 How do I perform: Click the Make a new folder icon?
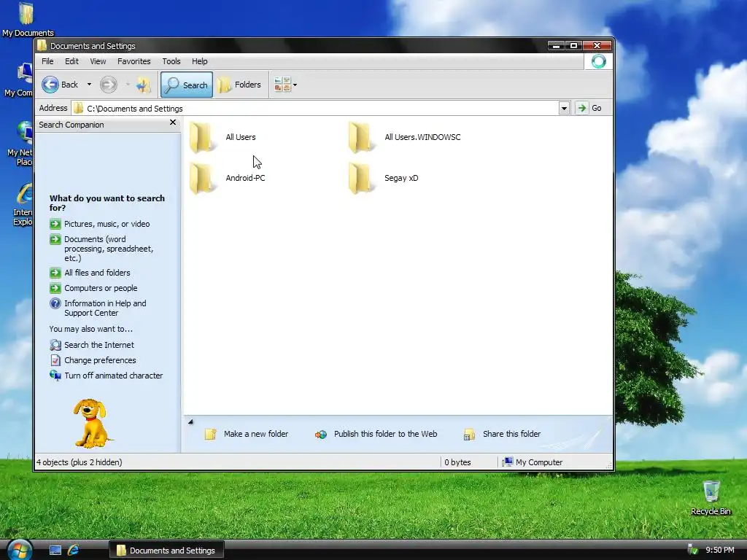coord(211,434)
